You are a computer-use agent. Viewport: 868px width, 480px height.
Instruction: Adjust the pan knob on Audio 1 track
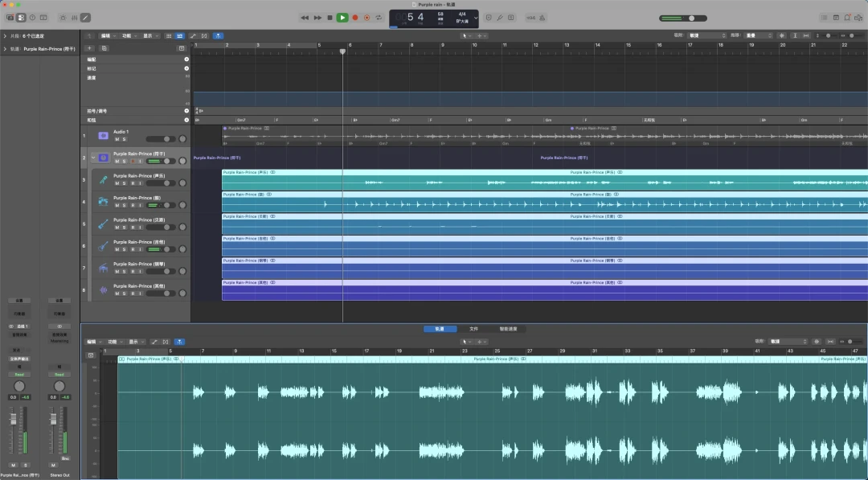click(182, 139)
